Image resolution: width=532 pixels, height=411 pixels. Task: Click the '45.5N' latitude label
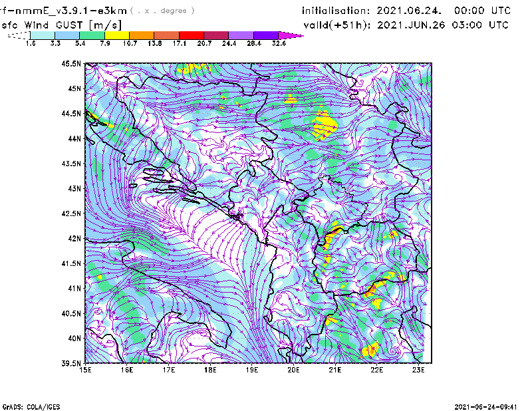pyautogui.click(x=71, y=63)
